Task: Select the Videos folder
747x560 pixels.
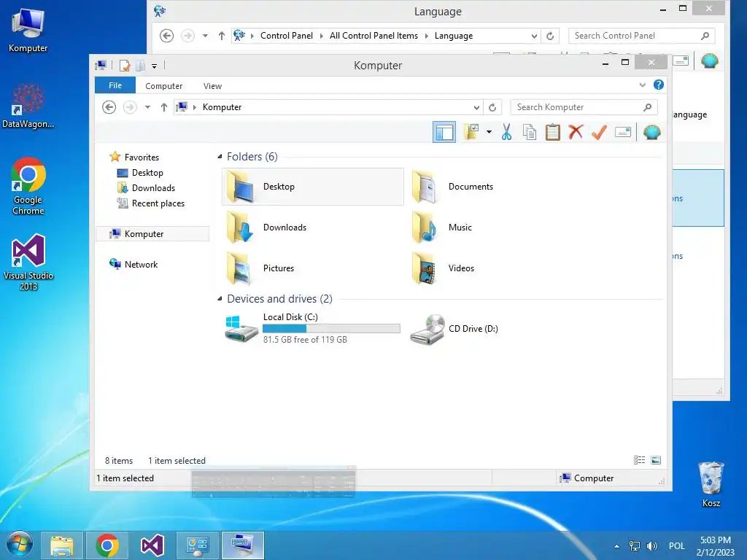Action: click(461, 268)
